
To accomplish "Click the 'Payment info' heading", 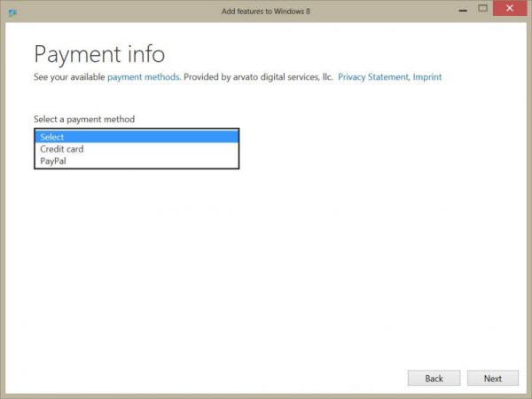I will pyautogui.click(x=99, y=54).
